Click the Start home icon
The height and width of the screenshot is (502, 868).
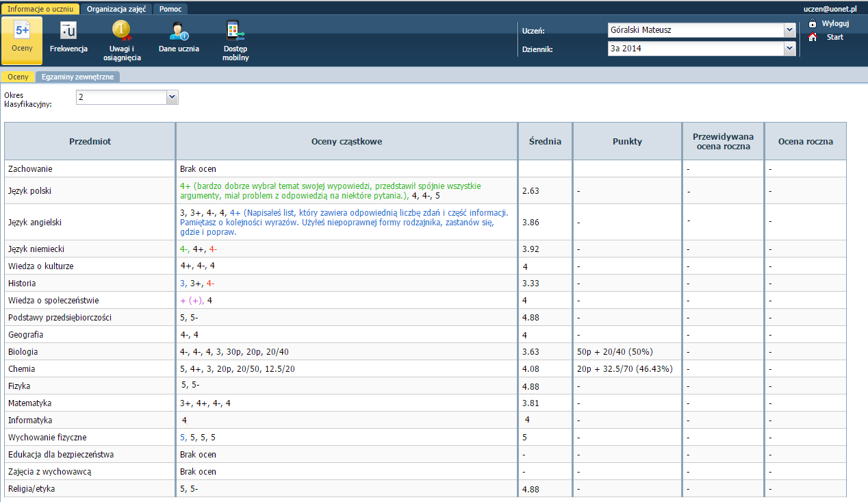coord(813,37)
